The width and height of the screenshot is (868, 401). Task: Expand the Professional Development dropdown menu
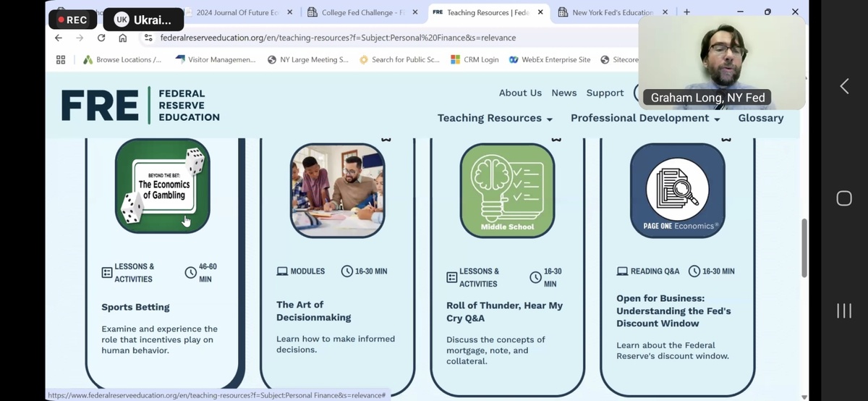[645, 118]
